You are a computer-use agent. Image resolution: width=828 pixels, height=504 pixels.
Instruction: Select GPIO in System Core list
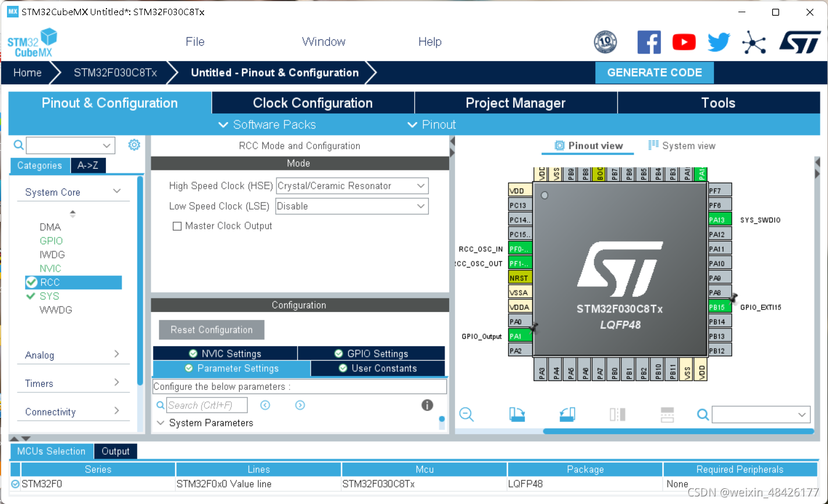pos(51,240)
